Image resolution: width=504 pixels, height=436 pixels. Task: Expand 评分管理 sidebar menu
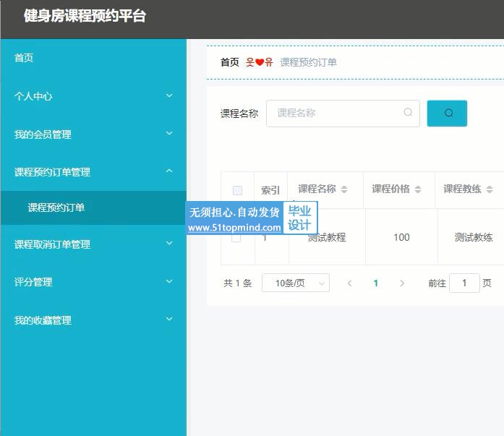pyautogui.click(x=93, y=282)
